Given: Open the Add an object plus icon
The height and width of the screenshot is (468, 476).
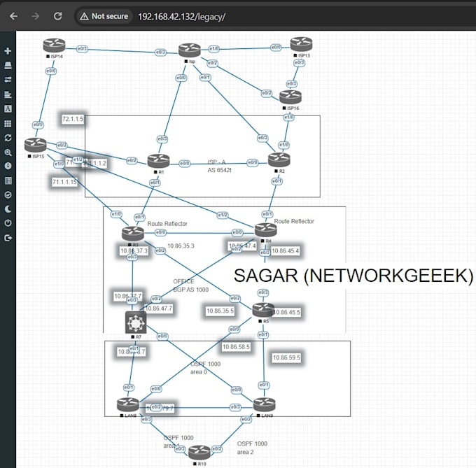Looking at the screenshot, I should coord(8,51).
